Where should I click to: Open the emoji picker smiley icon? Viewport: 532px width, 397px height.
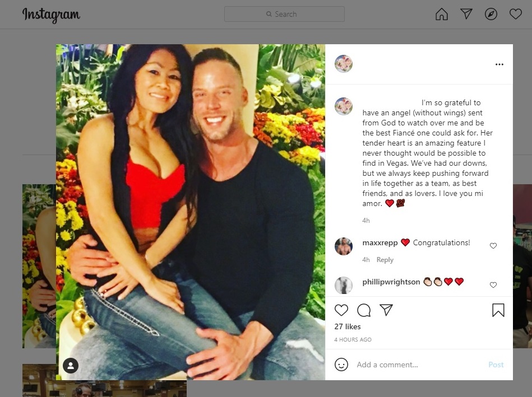[x=341, y=365]
